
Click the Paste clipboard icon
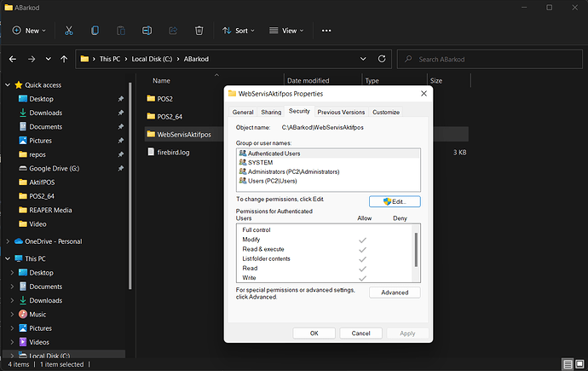121,31
